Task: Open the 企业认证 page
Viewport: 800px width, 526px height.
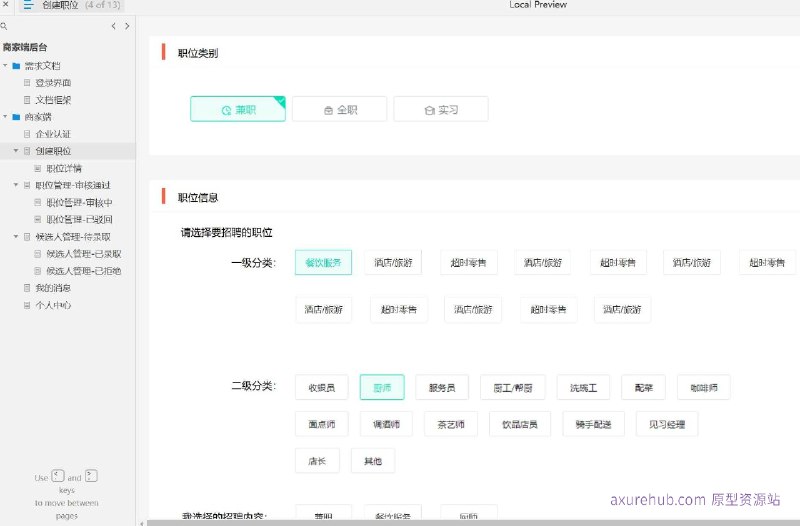Action: pyautogui.click(x=53, y=134)
